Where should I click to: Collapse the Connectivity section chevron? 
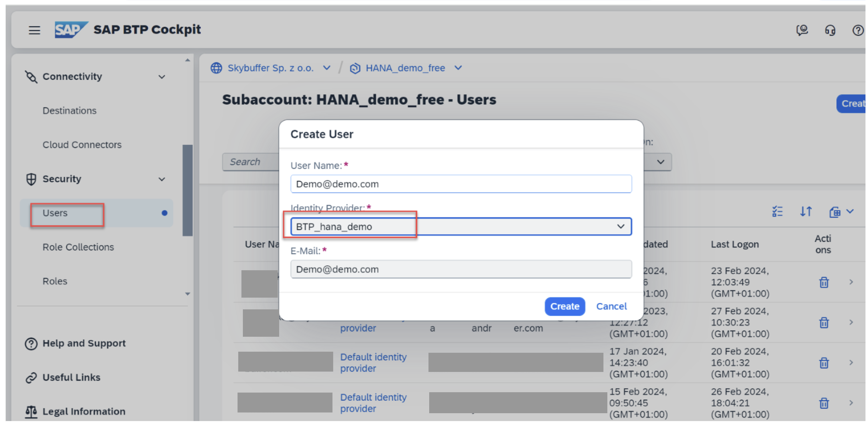point(162,77)
